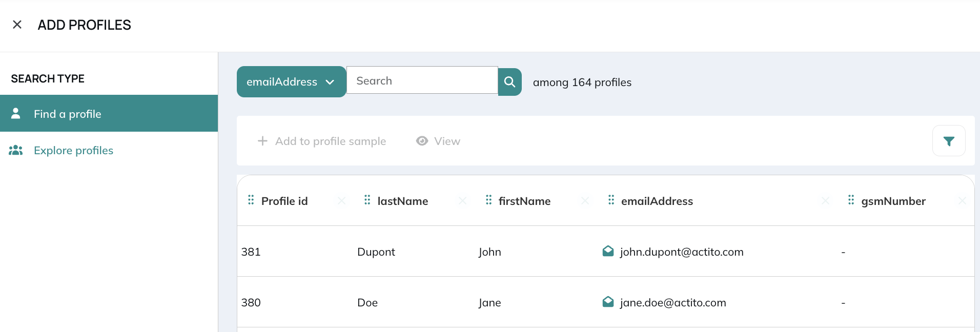980x332 pixels.
Task: Open the filter funnel icon
Action: (x=949, y=141)
